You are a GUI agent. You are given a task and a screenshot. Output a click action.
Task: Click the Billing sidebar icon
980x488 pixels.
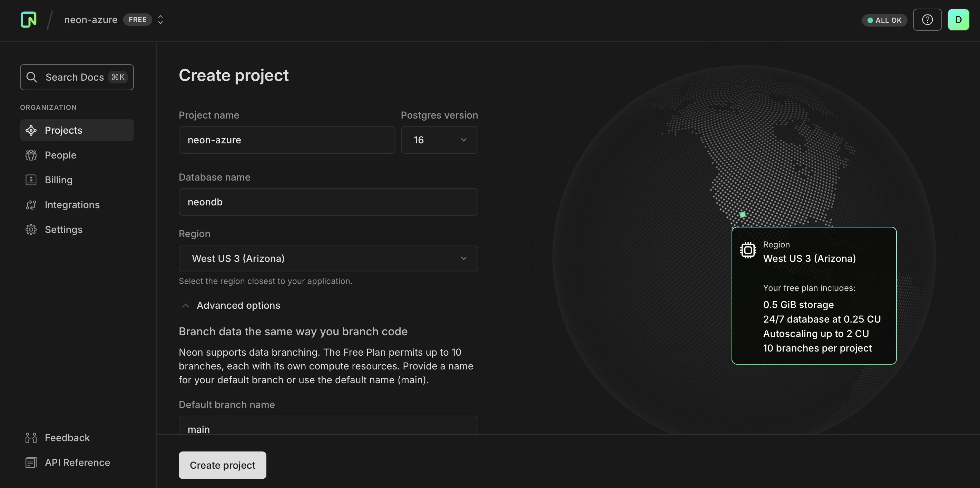click(x=31, y=180)
